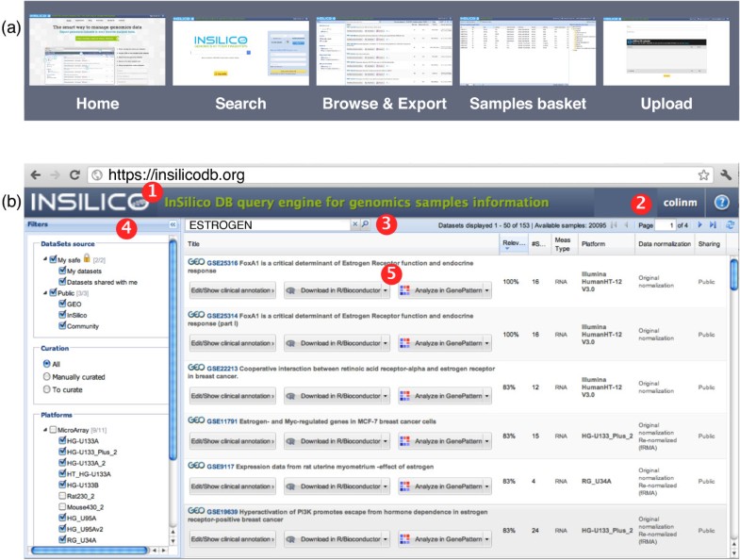740x560 pixels.
Task: Open the GSE22213 dataset link
Action: point(222,369)
